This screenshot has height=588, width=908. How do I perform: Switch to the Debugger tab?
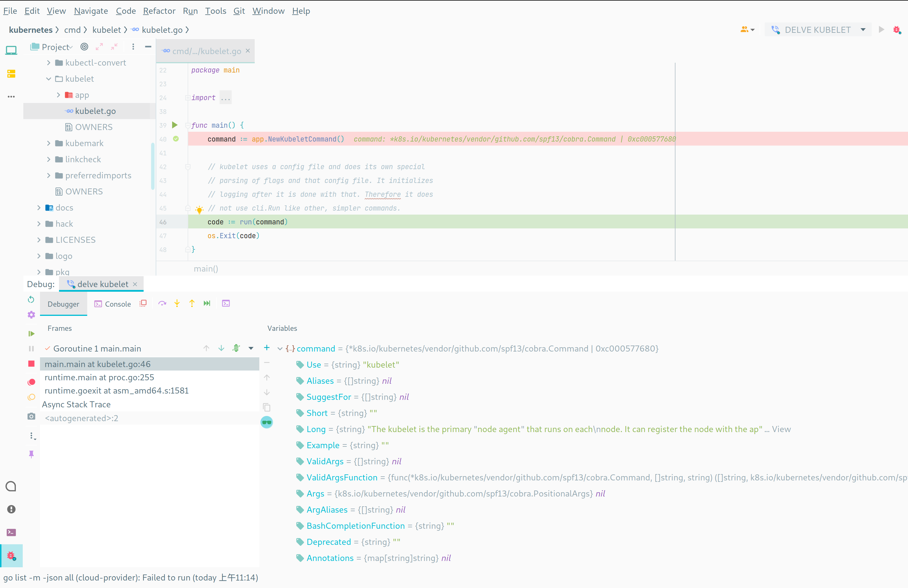pos(63,304)
